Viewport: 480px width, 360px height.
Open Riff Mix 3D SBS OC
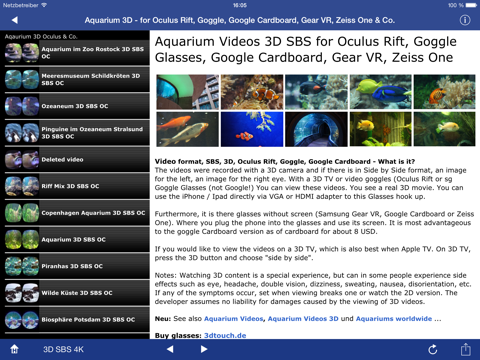click(77, 186)
